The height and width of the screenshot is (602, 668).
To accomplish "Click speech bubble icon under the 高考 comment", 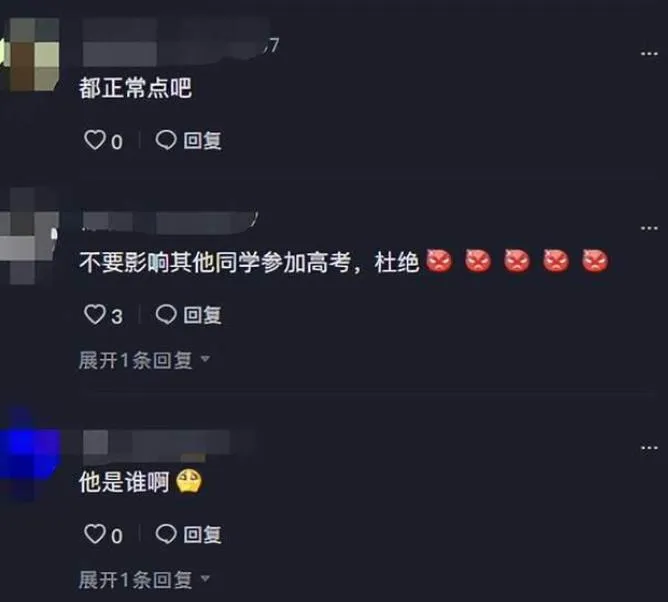I will coord(166,314).
